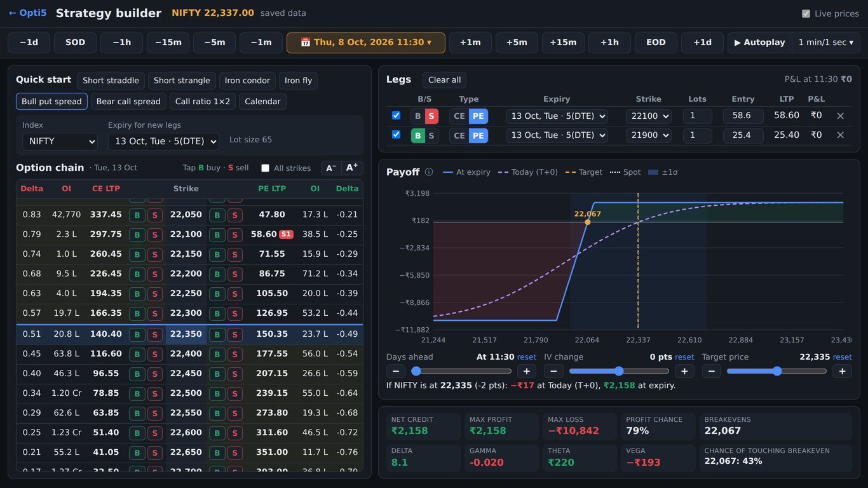Uncheck the 22100 strike leg
Image resolution: width=868 pixels, height=488 pixels.
(x=396, y=116)
